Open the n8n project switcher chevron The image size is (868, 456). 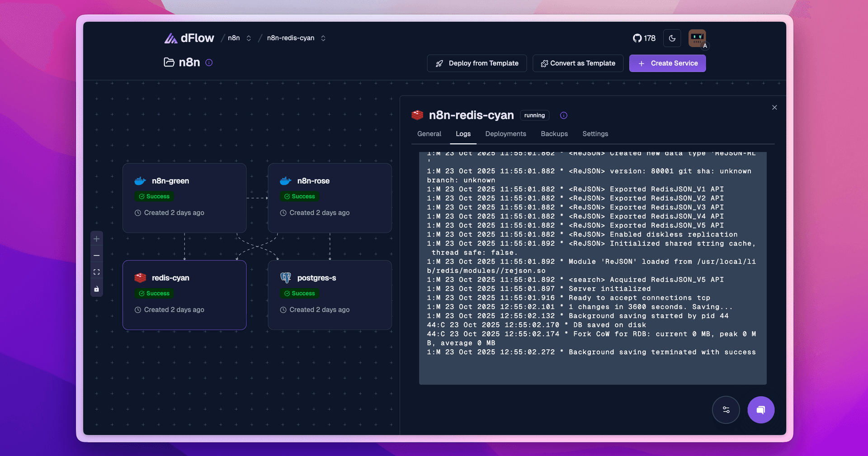coord(248,38)
